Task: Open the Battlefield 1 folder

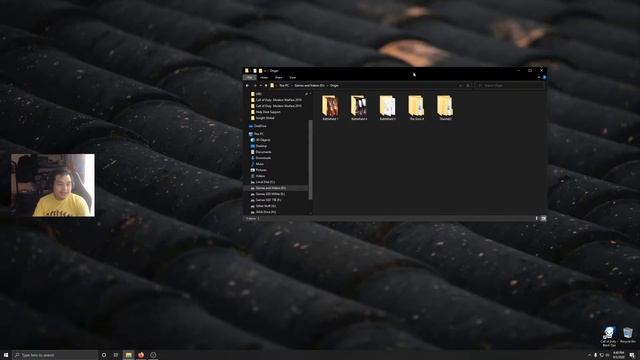Action: (330, 108)
